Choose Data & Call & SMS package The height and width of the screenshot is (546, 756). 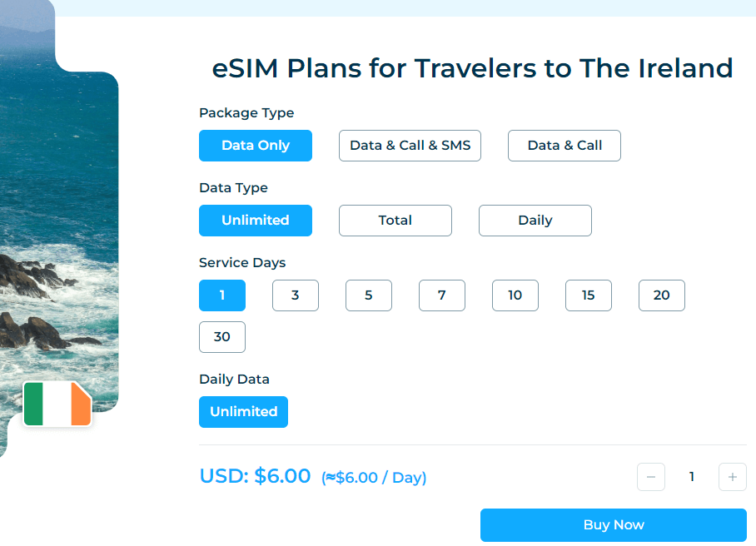(410, 146)
